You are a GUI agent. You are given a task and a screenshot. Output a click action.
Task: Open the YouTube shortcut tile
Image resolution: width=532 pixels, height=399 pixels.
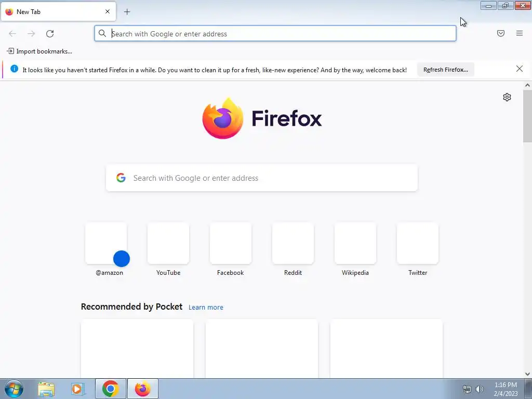point(168,243)
